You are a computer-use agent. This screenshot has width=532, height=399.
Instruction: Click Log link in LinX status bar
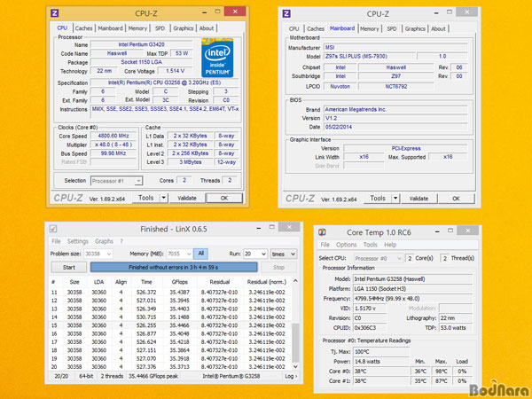[x=291, y=376]
